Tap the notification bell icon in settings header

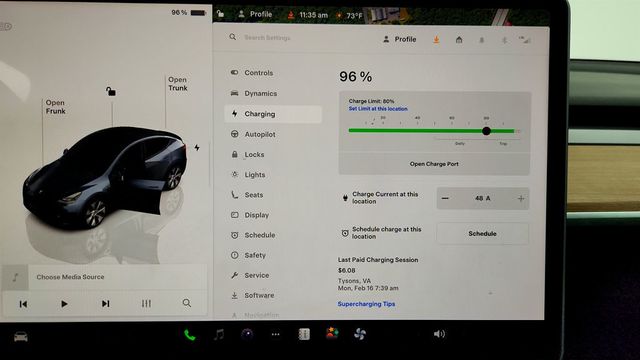pos(482,40)
